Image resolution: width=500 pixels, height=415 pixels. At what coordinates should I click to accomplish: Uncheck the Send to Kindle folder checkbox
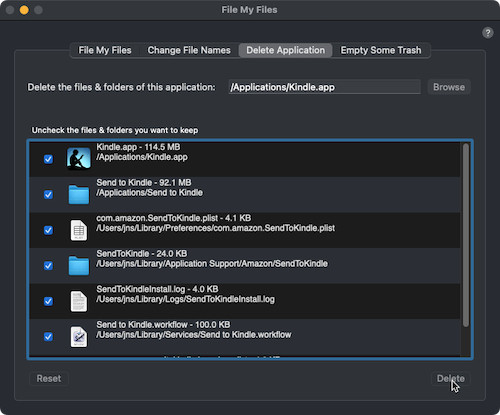click(48, 194)
